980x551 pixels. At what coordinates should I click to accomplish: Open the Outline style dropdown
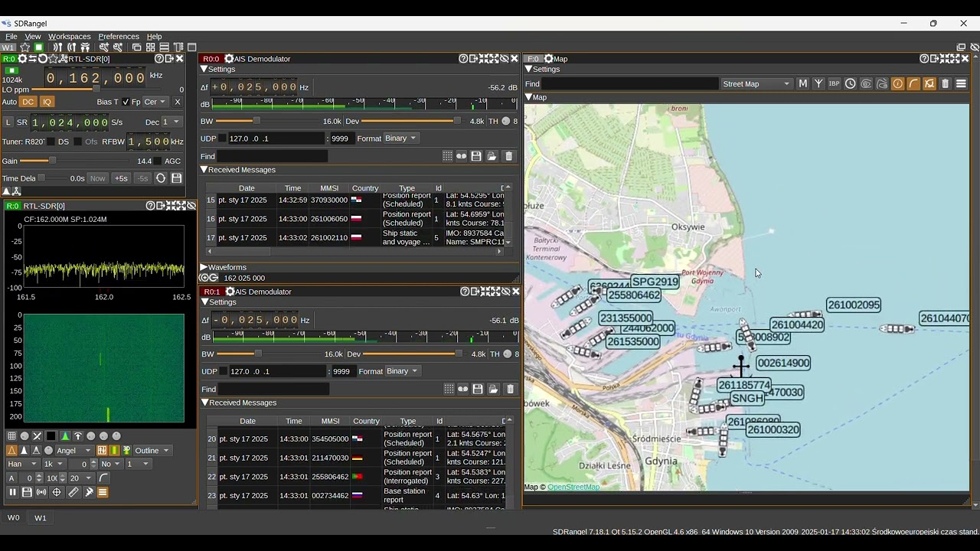tap(152, 451)
